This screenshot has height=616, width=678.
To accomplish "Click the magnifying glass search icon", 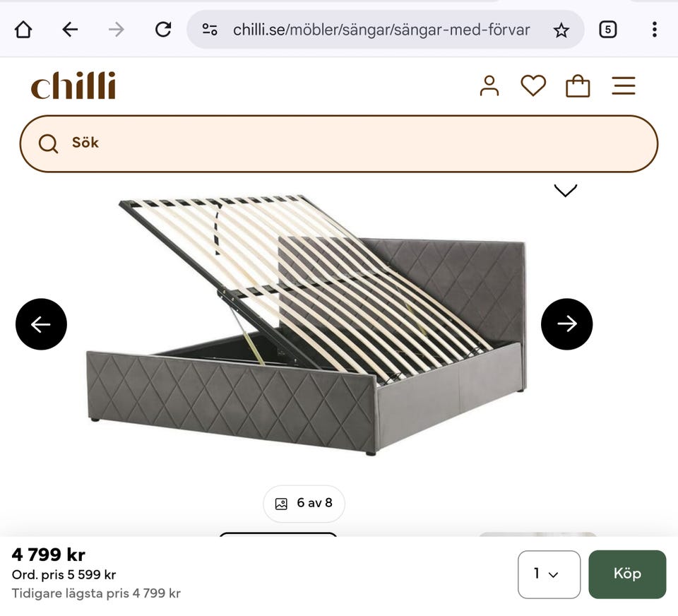I will [48, 143].
